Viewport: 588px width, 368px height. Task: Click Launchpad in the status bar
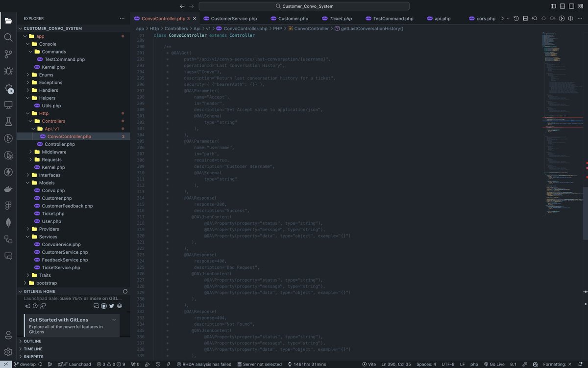pos(75,364)
